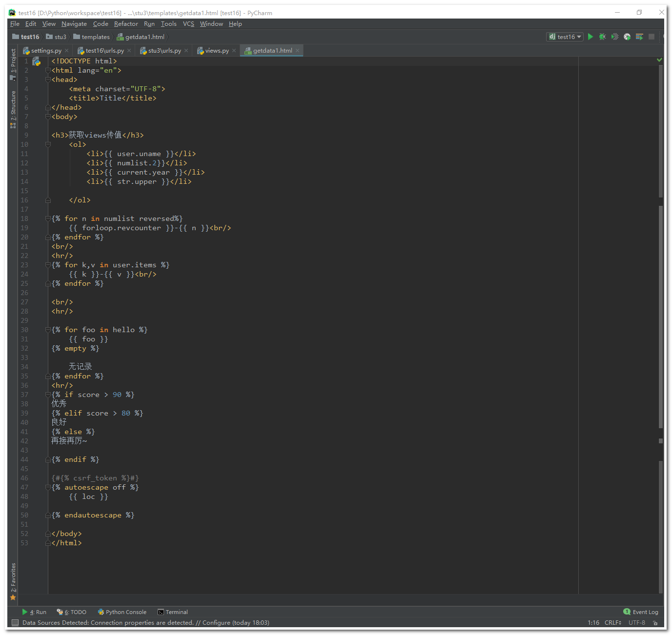Click the templates breadcrumb folder
672x635 pixels.
(92, 37)
